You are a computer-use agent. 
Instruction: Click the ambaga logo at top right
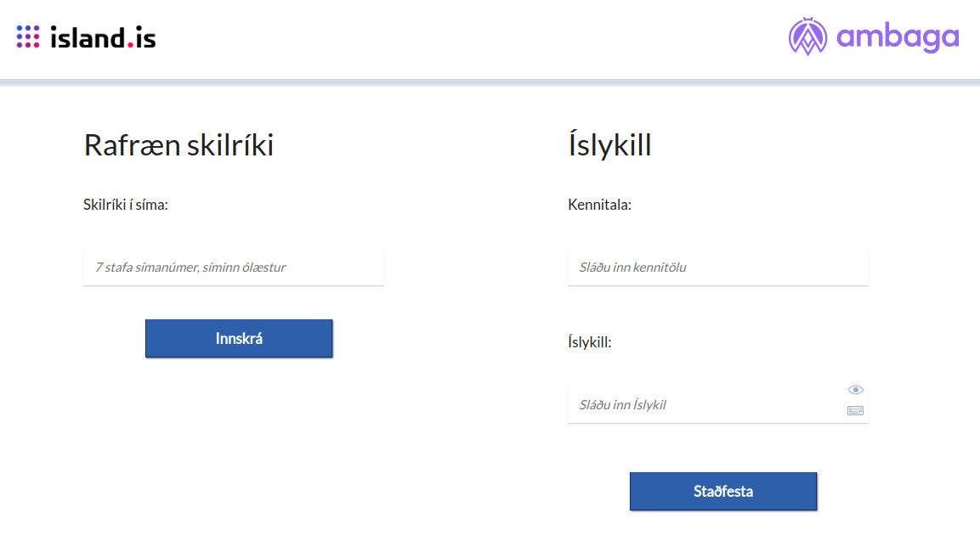point(873,37)
